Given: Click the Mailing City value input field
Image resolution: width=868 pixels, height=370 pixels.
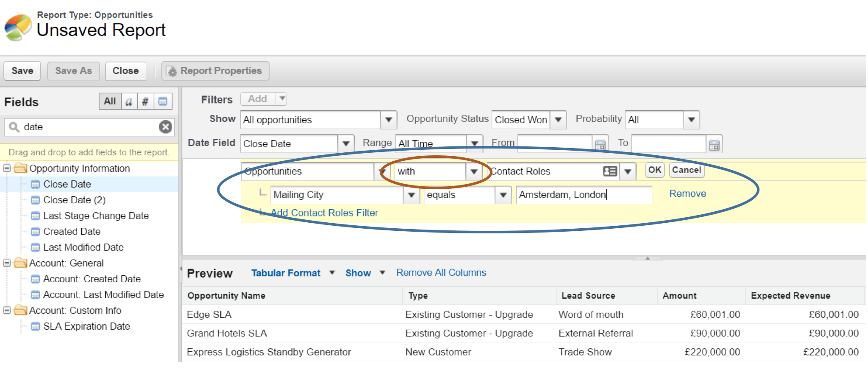Looking at the screenshot, I should point(583,195).
